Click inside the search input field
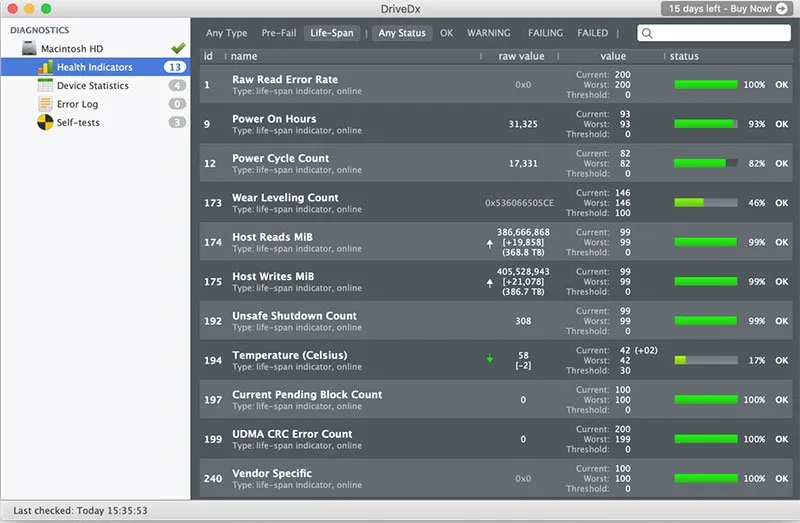Screen dimensions: 800x523 [720, 33]
